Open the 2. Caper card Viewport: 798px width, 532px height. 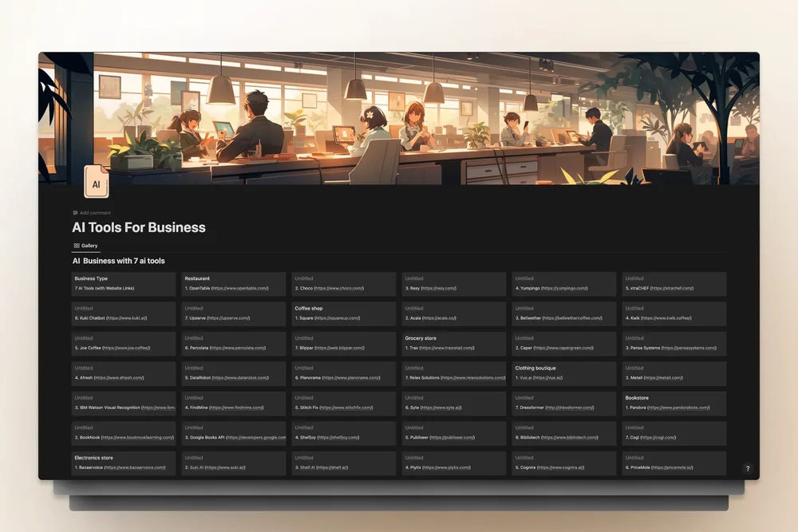point(564,344)
